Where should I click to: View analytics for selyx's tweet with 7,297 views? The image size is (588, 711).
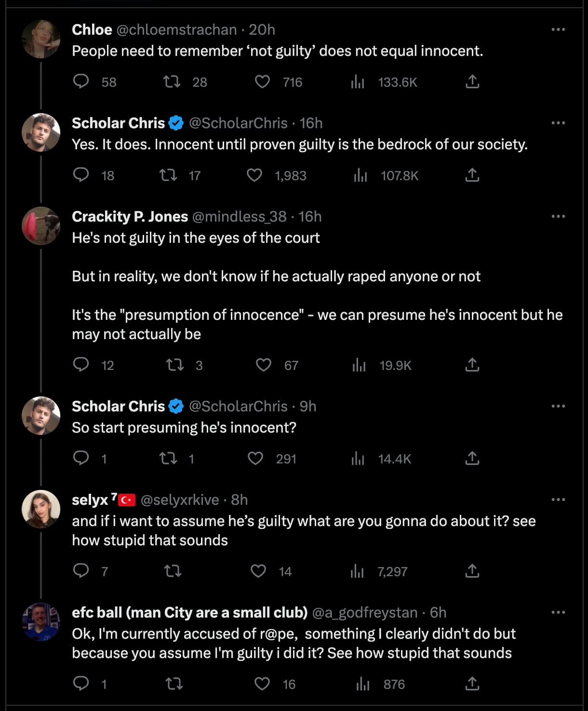click(x=357, y=571)
